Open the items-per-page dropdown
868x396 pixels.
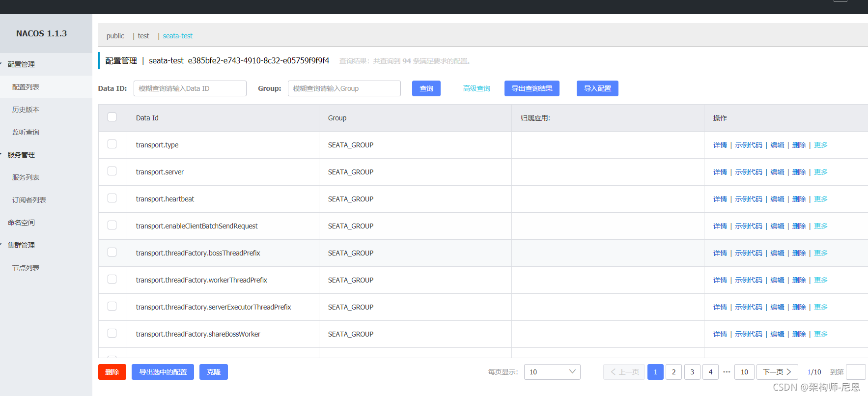click(552, 372)
